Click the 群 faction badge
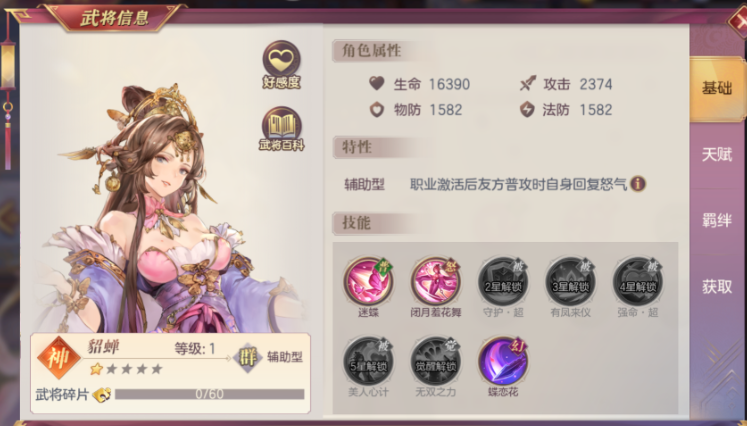The image size is (747, 426). click(x=248, y=357)
